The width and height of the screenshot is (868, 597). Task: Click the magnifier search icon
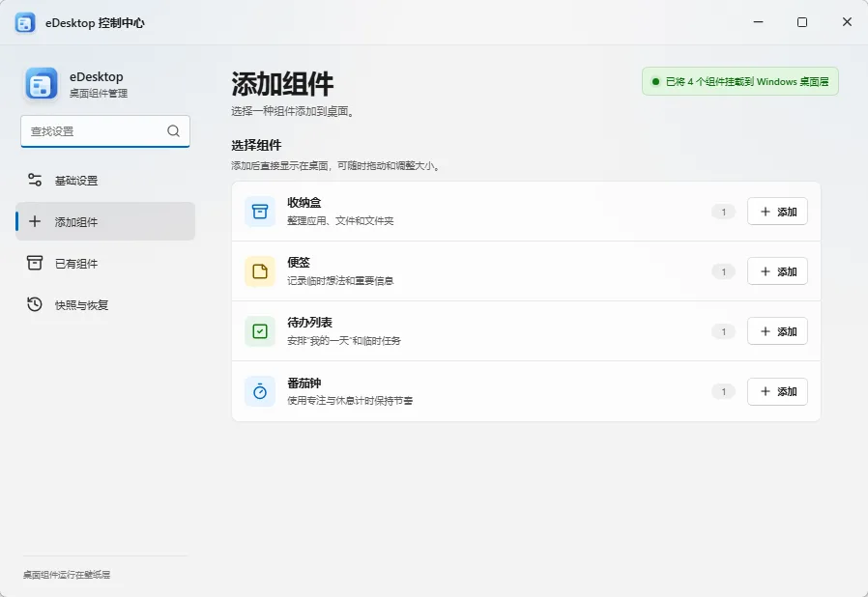point(173,131)
